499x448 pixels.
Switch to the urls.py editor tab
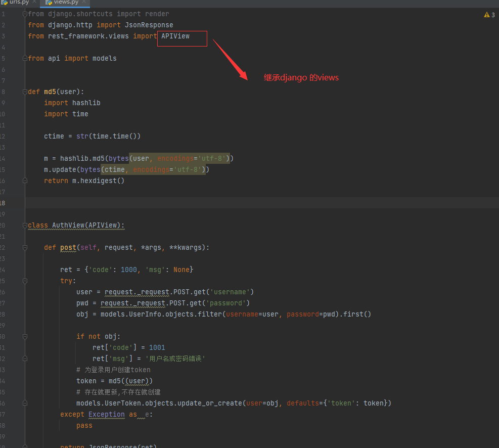pos(19,2)
